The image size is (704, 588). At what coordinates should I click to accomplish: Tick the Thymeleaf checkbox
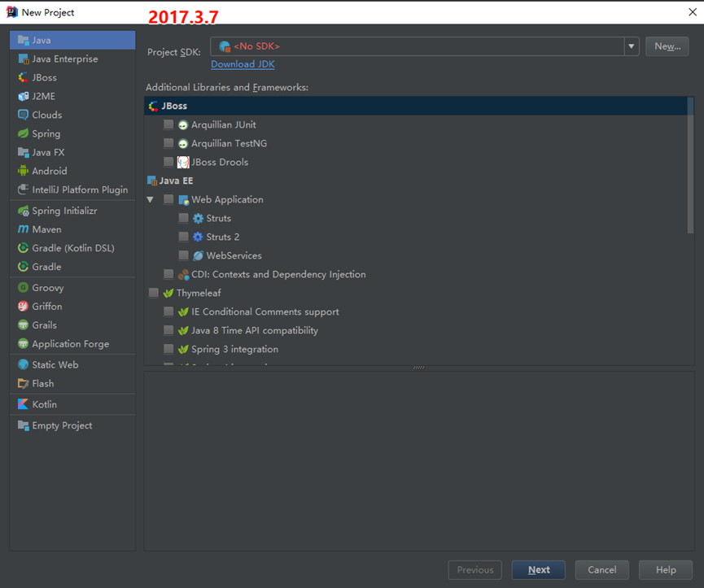point(154,293)
